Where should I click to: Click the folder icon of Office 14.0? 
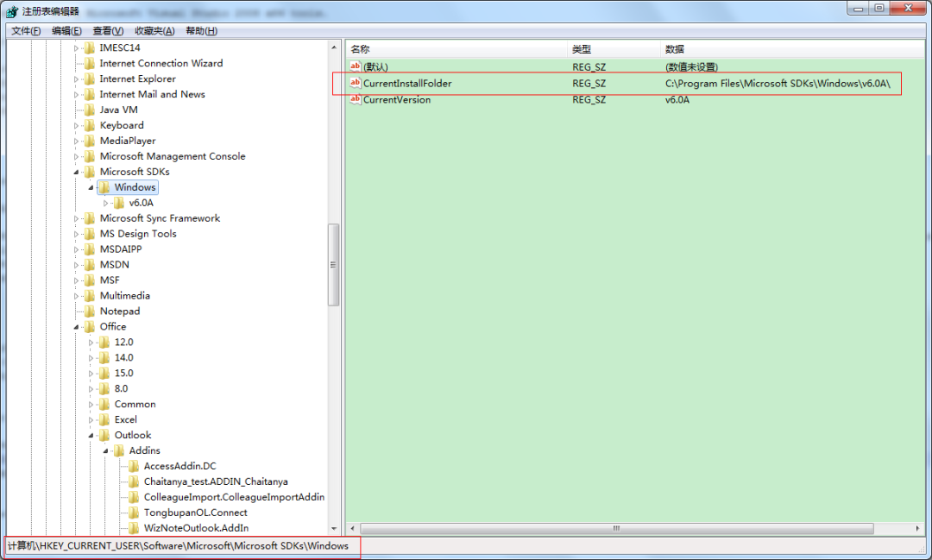coord(104,357)
